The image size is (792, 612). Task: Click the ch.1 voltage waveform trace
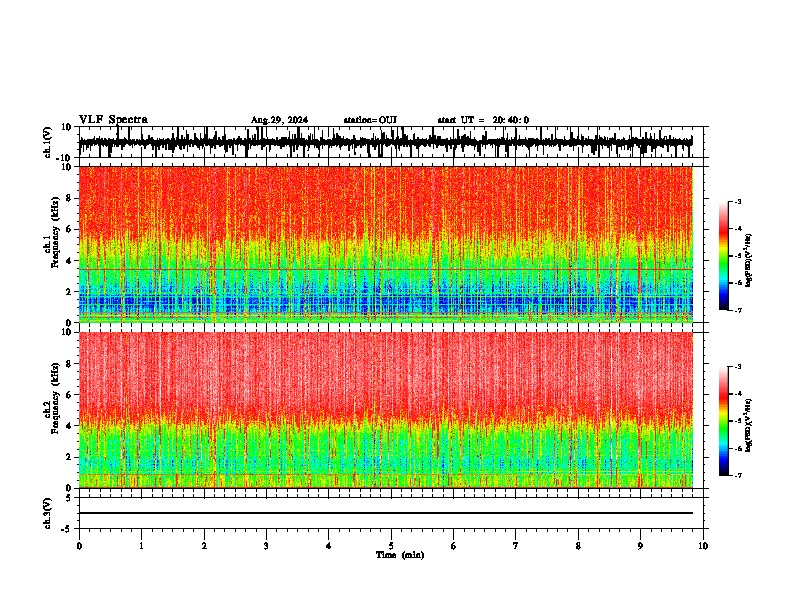[385, 142]
